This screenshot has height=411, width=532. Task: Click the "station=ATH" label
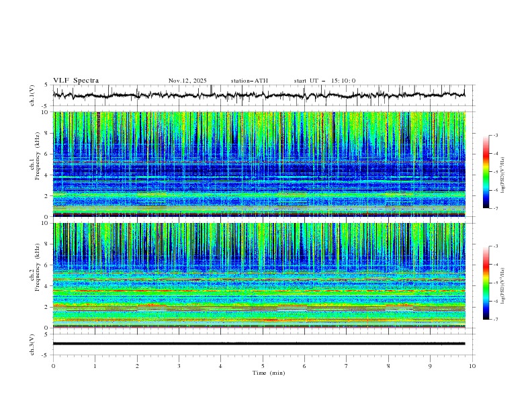click(249, 81)
